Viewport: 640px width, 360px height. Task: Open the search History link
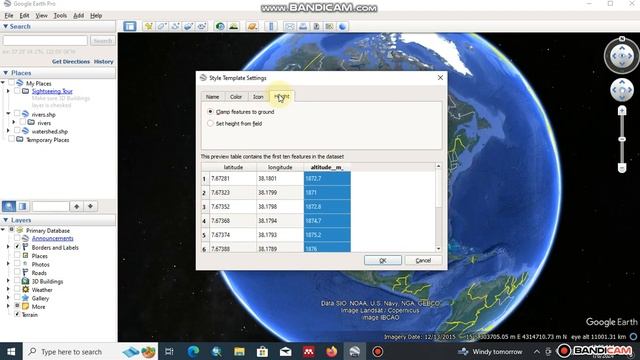click(103, 62)
